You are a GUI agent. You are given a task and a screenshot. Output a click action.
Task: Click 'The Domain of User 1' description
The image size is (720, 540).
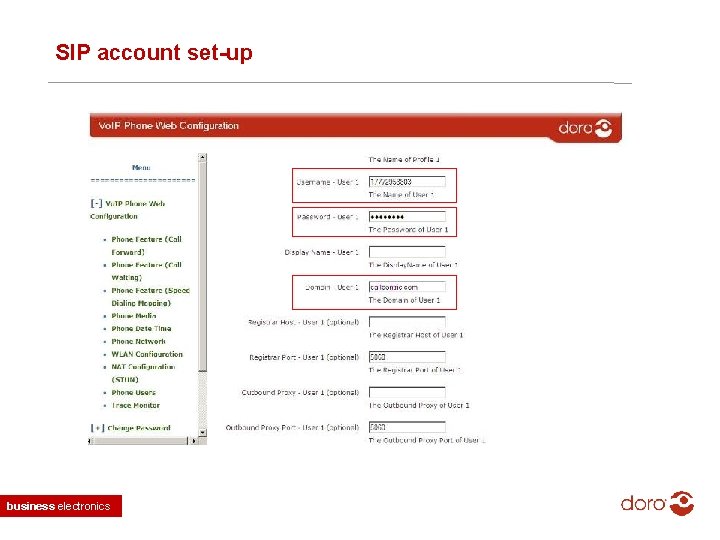404,300
